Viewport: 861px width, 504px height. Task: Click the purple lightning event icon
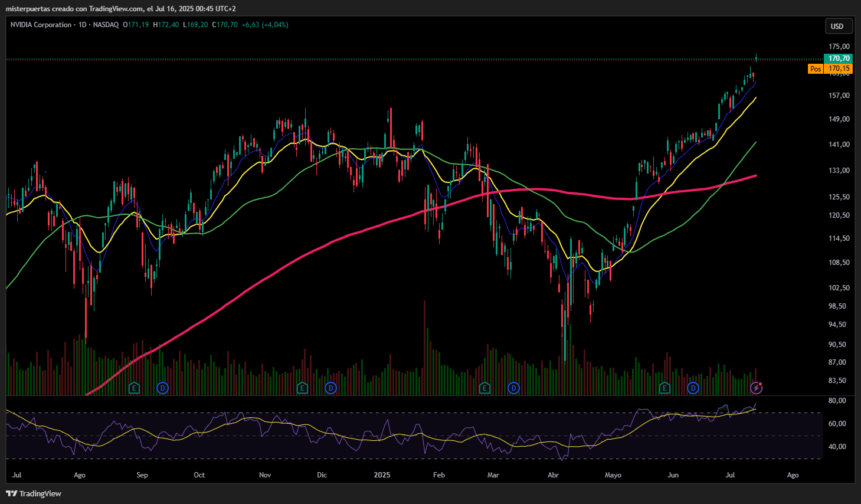756,388
